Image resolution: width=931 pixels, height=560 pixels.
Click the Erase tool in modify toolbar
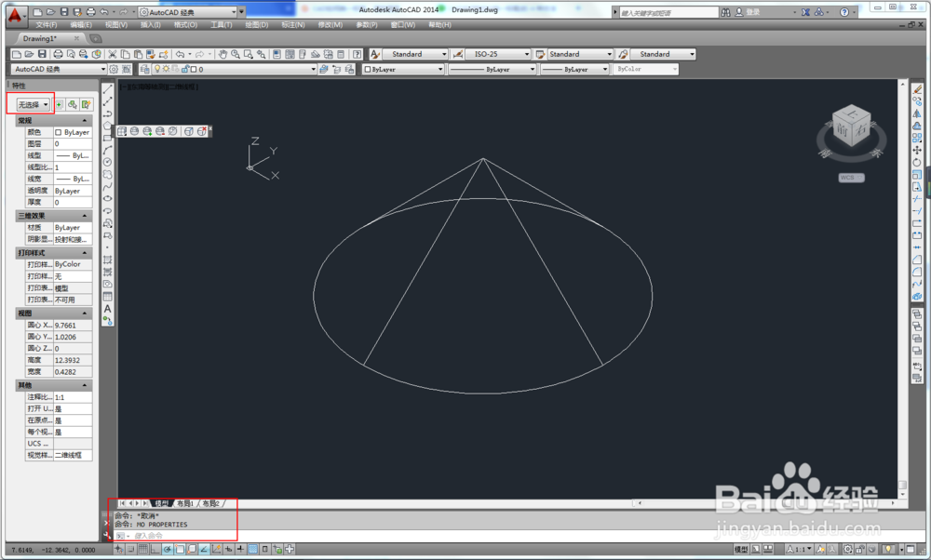click(917, 89)
